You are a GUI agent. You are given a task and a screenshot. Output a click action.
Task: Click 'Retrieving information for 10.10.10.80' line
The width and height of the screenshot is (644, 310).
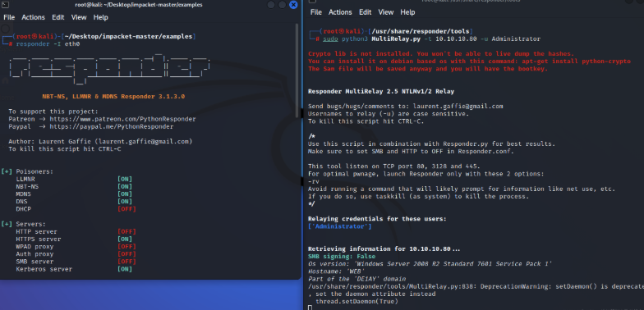pyautogui.click(x=384, y=249)
